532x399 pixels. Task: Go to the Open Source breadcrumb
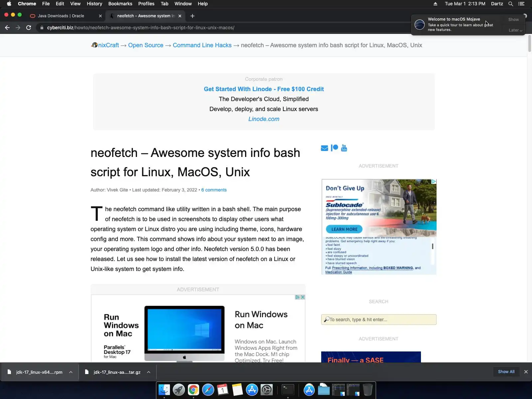(x=146, y=45)
